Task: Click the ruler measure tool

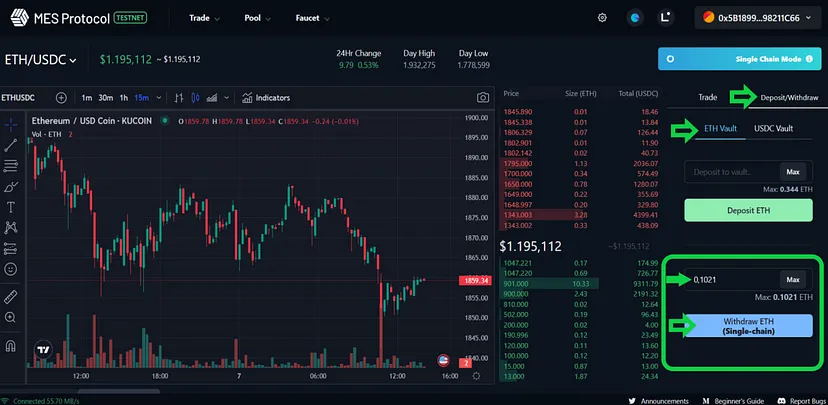Action: coord(11,296)
